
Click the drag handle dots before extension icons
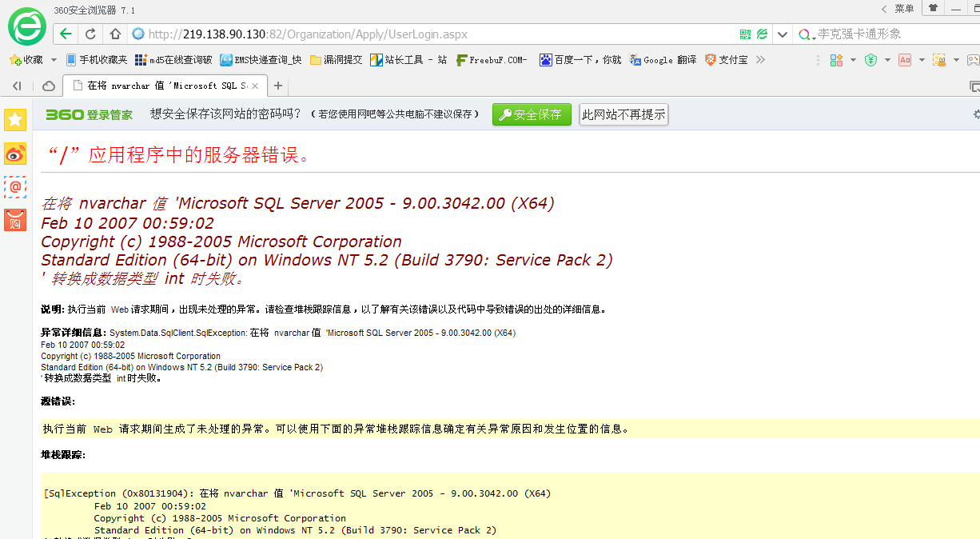tap(817, 60)
